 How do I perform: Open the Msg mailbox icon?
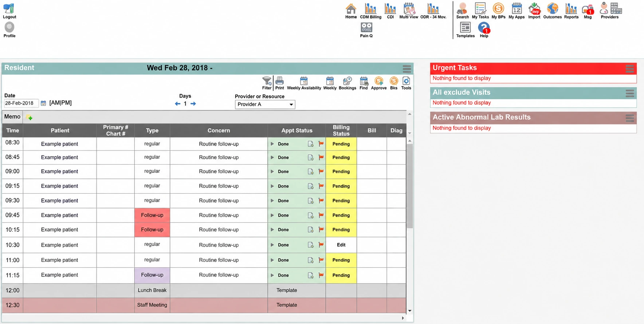tap(588, 9)
